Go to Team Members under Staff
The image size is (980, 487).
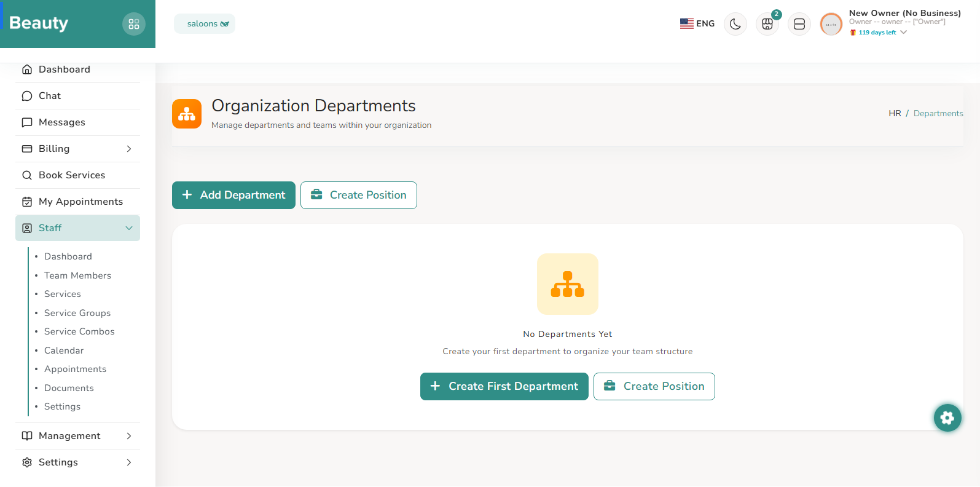pos(77,275)
